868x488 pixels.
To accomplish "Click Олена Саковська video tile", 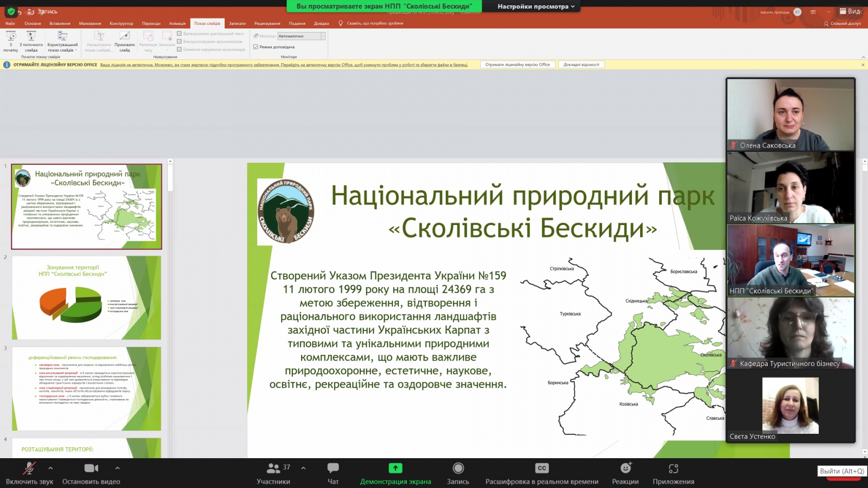I will coord(790,114).
